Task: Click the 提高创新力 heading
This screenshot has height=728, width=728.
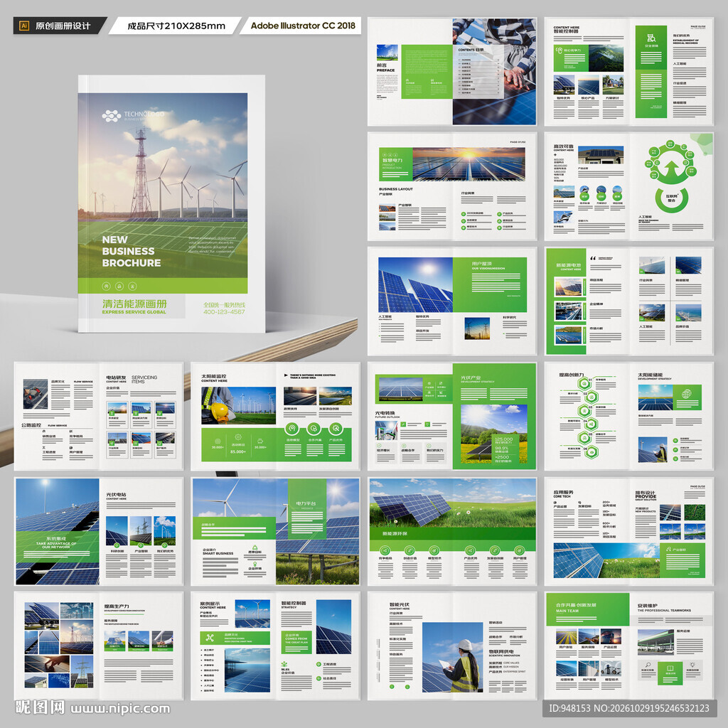Action: (572, 375)
